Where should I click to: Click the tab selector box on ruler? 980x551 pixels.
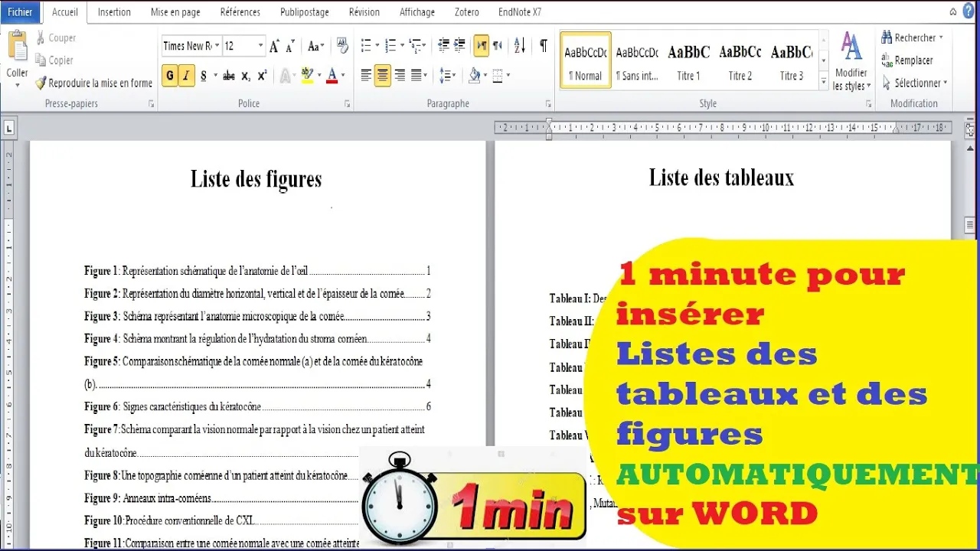[9, 129]
